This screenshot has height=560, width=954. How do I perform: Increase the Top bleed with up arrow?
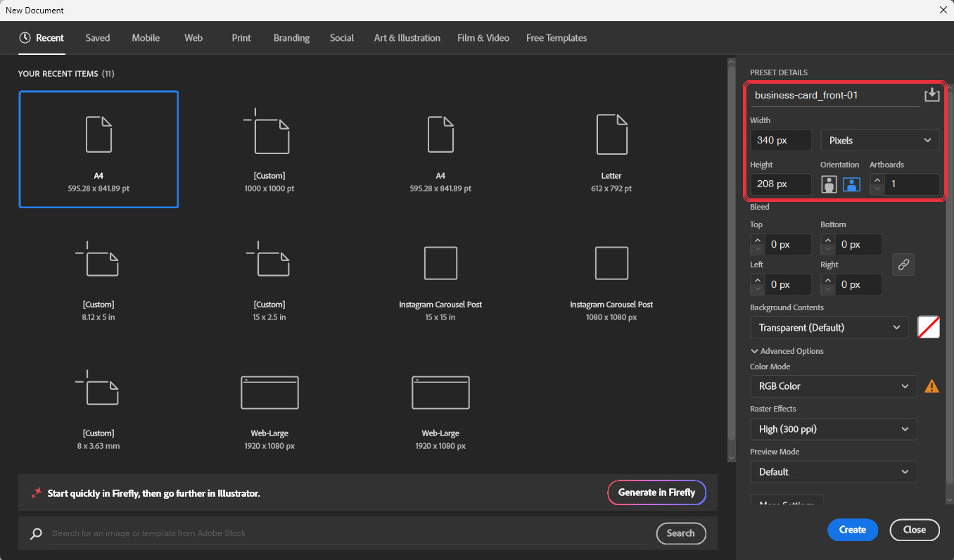pyautogui.click(x=757, y=240)
